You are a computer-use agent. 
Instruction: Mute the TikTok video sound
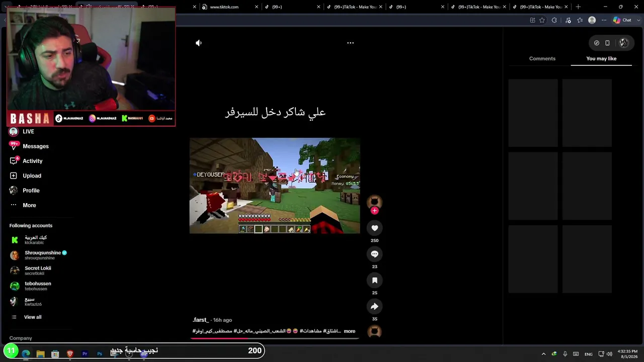[x=199, y=43]
